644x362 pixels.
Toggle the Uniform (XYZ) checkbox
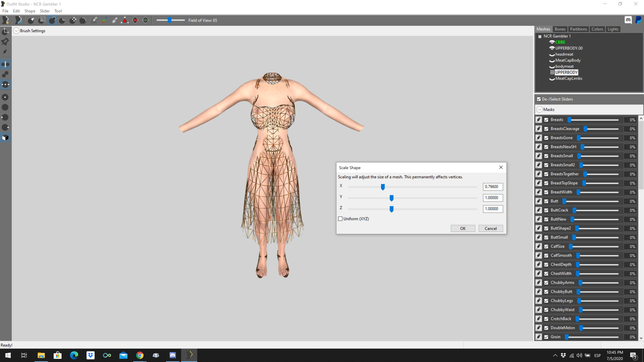tap(340, 219)
